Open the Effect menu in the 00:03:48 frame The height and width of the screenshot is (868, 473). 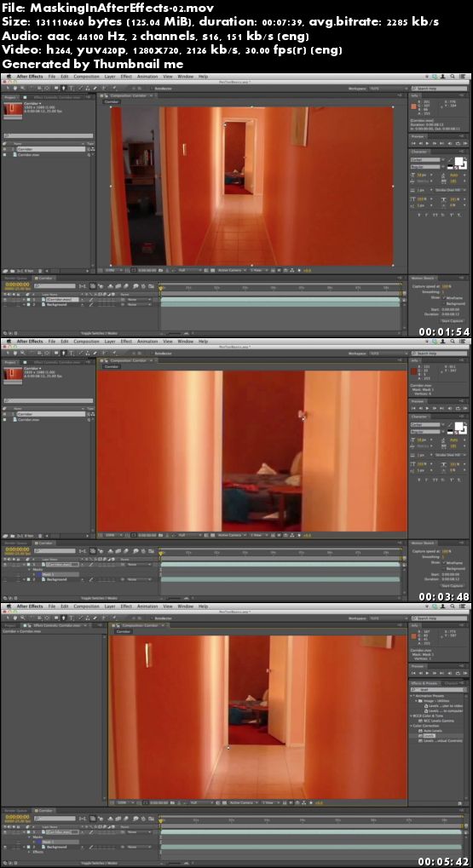coord(126,341)
